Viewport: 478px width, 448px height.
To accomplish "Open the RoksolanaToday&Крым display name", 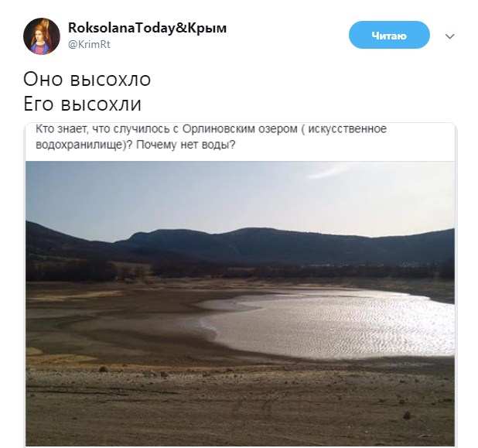I will coord(147,28).
